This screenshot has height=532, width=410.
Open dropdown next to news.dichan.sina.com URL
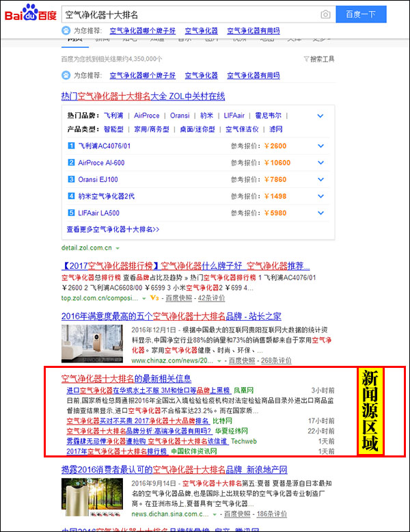(215, 515)
